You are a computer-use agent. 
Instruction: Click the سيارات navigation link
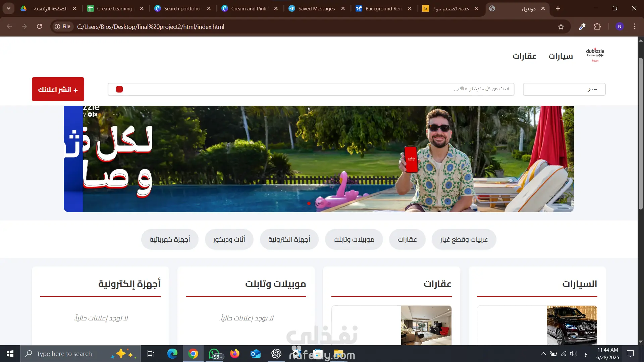coord(560,56)
